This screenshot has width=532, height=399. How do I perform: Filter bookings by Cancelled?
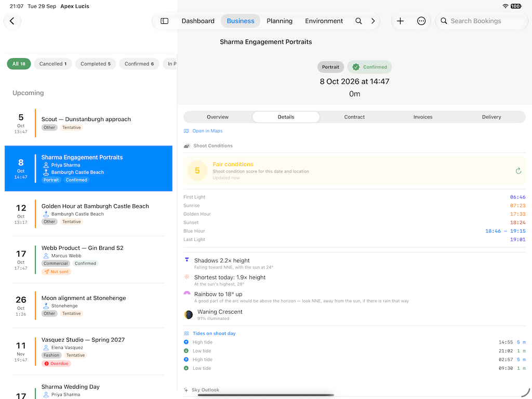[53, 64]
